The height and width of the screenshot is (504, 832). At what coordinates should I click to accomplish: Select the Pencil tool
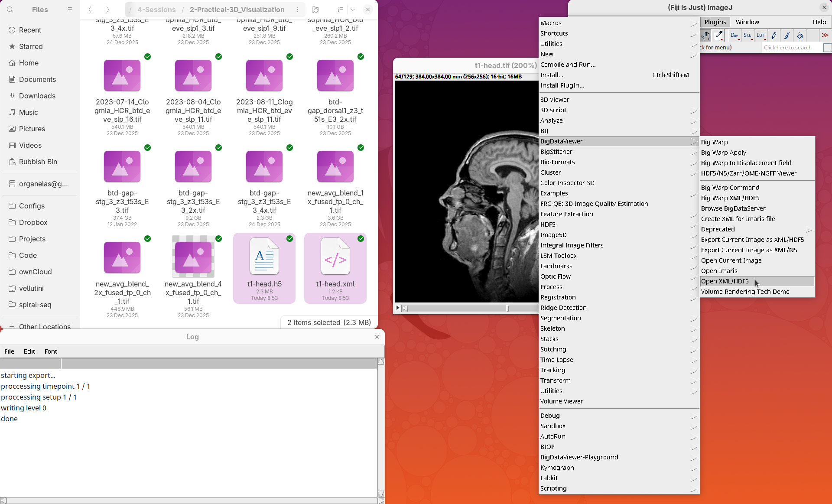tap(774, 36)
